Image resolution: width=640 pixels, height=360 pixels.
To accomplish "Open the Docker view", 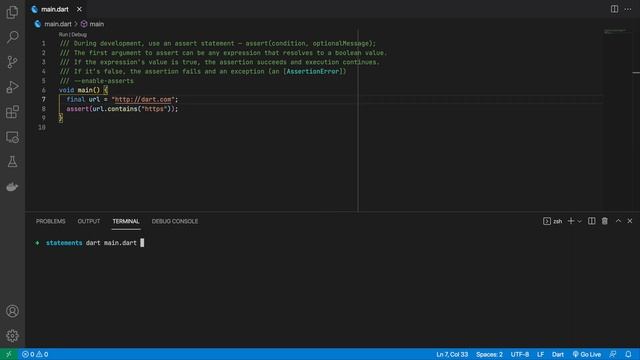I will click(12, 187).
